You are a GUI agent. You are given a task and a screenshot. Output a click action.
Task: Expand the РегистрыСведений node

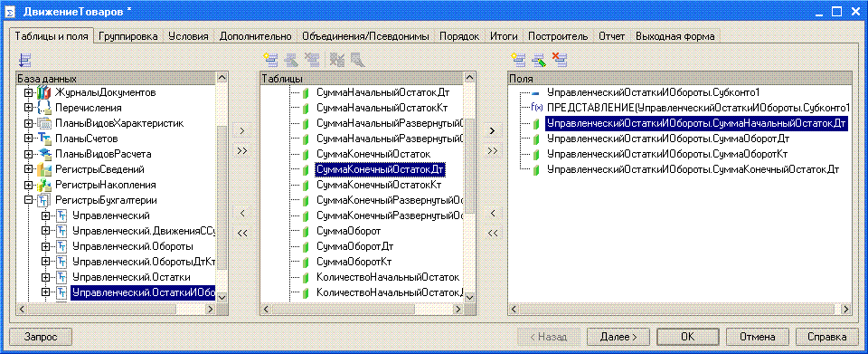coord(28,169)
